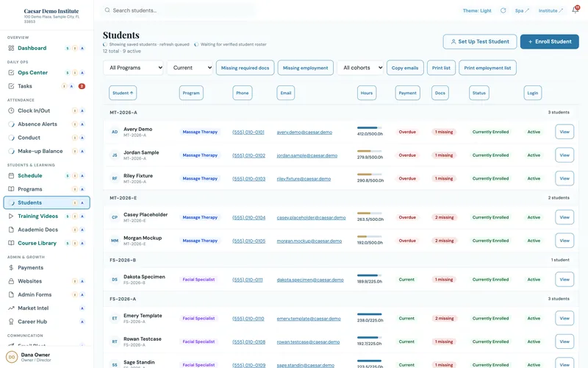
Task: Open Make-up Balance in the sidebar
Action: tap(46, 151)
